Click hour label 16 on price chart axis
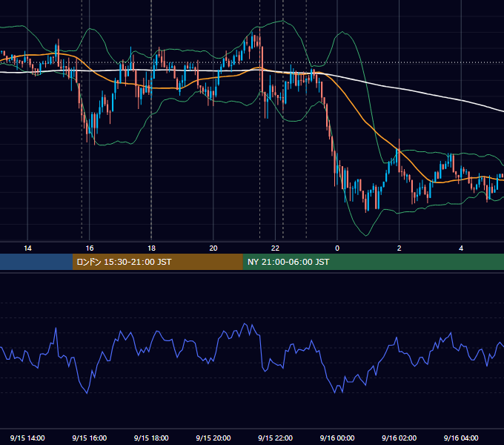504x445 pixels. pos(90,248)
